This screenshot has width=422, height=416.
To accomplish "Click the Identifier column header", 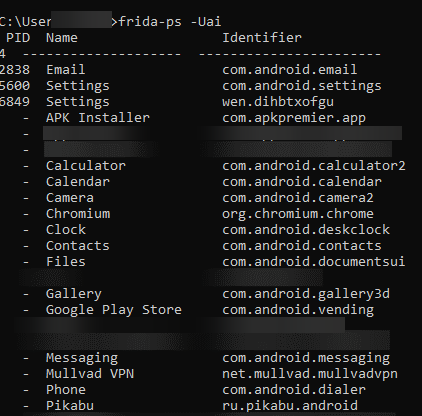I will point(262,38).
